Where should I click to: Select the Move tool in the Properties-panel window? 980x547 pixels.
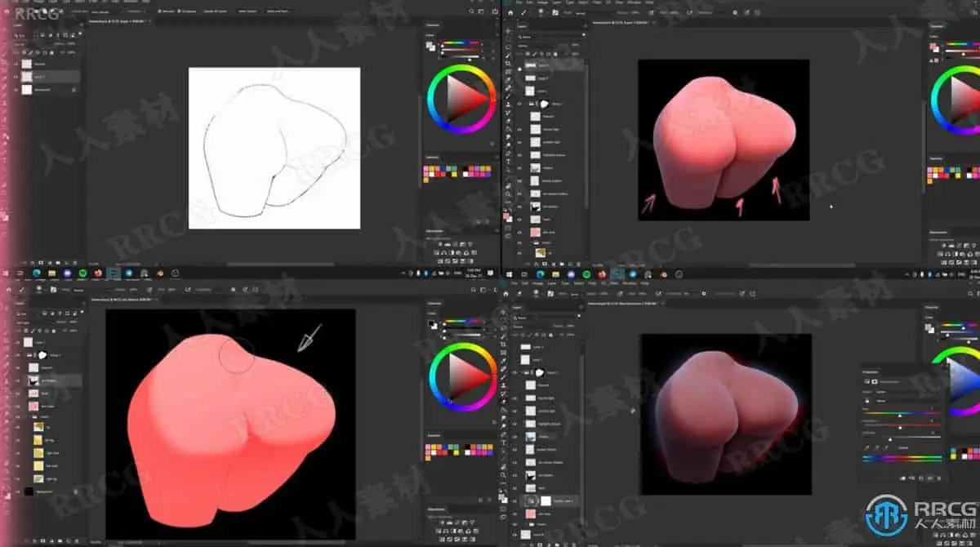coord(503,312)
